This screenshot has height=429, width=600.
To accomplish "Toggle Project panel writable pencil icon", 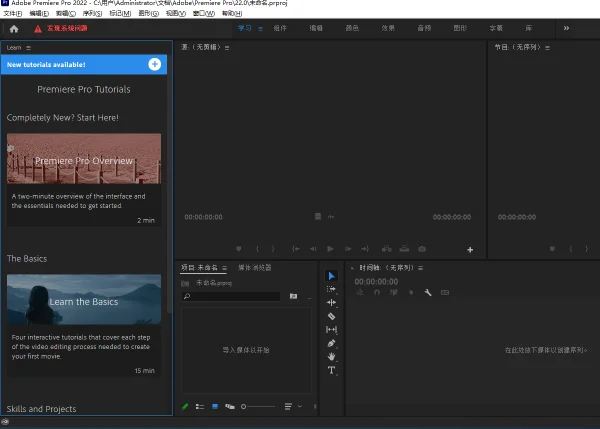I will [185, 406].
